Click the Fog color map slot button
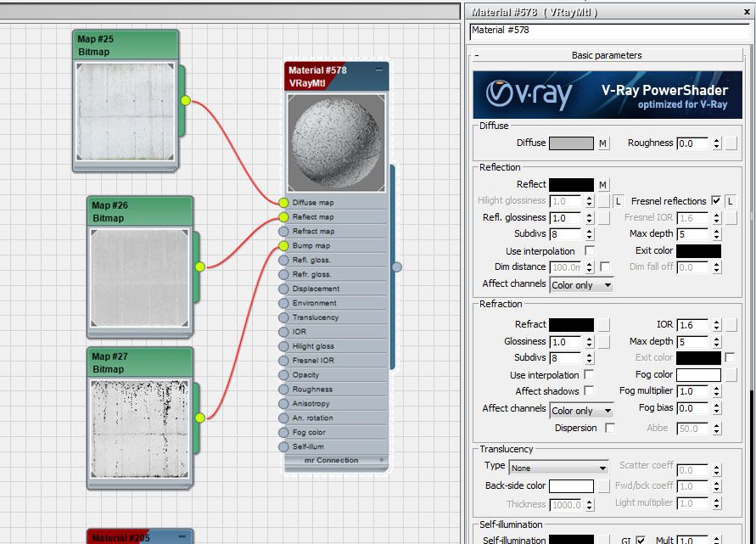Screen dimensions: 756x544 point(731,375)
